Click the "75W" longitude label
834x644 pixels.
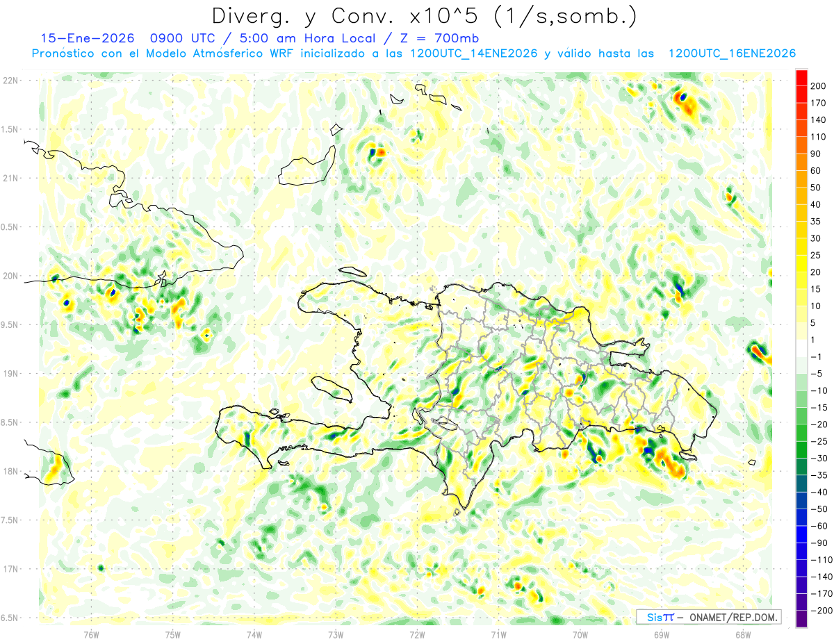click(x=173, y=634)
